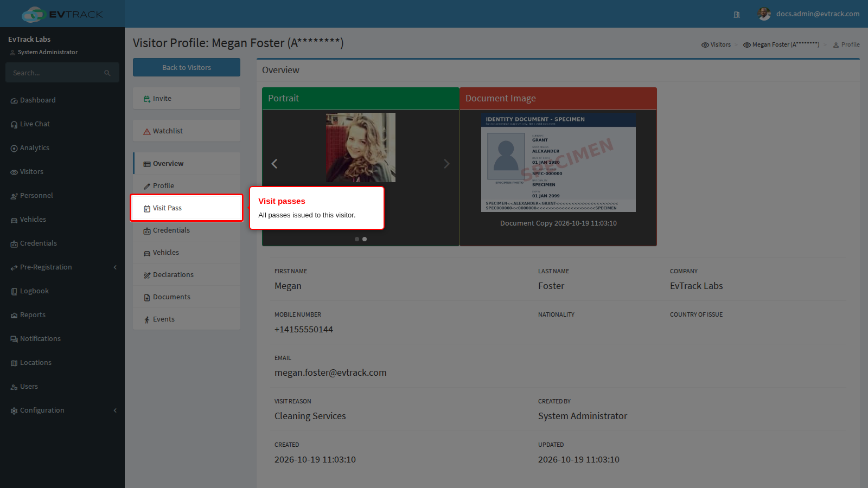Screen dimensions: 868x488
Task: Click the building icon in top bar
Action: (x=737, y=15)
